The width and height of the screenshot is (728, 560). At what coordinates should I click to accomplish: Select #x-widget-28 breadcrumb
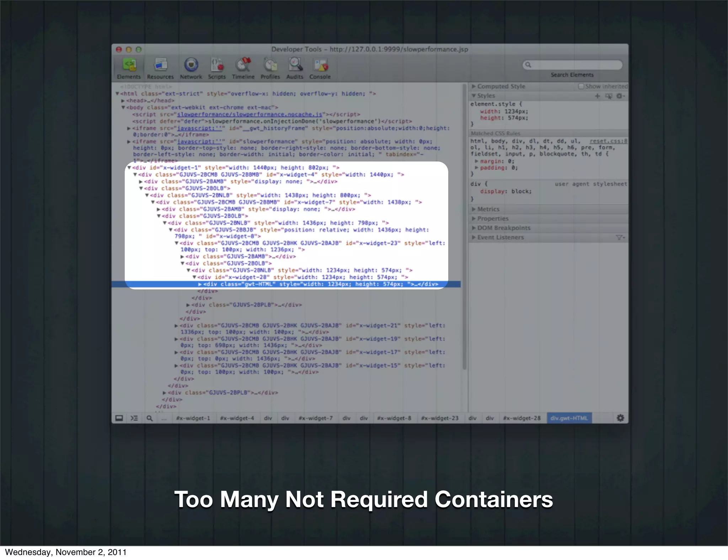(x=522, y=418)
